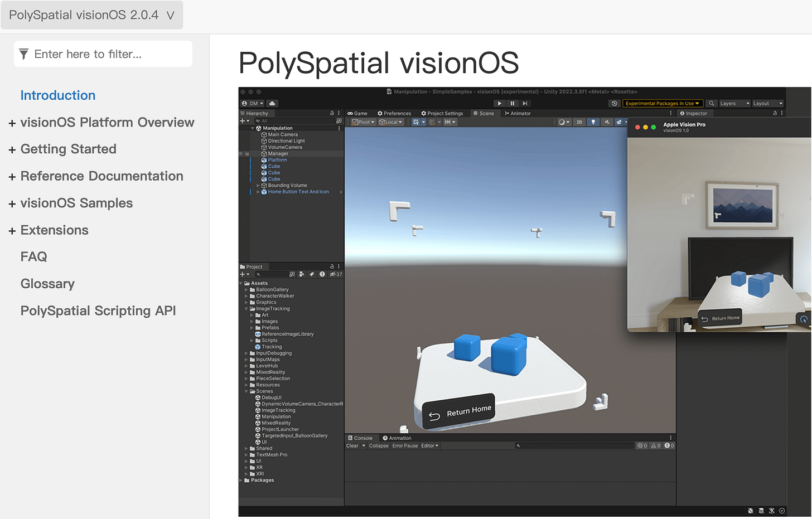The height and width of the screenshot is (519, 812).
Task: Open the Local handle rotation dropdown
Action: pos(390,122)
